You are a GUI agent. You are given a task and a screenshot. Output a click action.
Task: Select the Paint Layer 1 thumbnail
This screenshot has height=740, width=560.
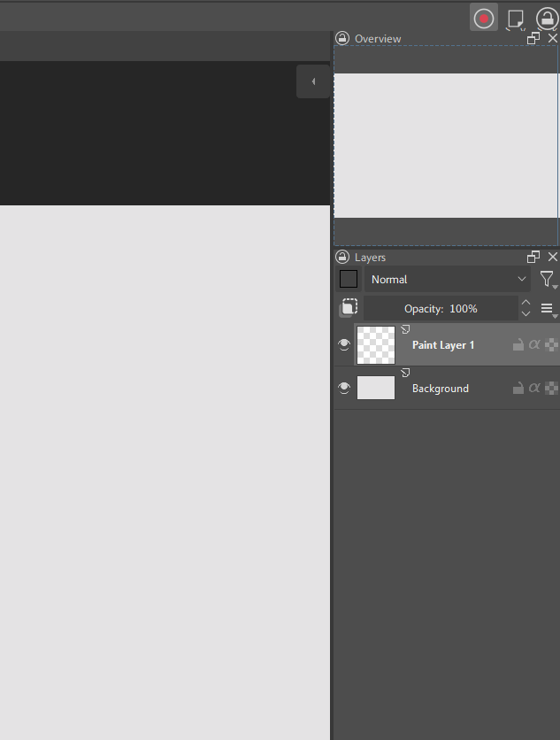pyautogui.click(x=376, y=345)
